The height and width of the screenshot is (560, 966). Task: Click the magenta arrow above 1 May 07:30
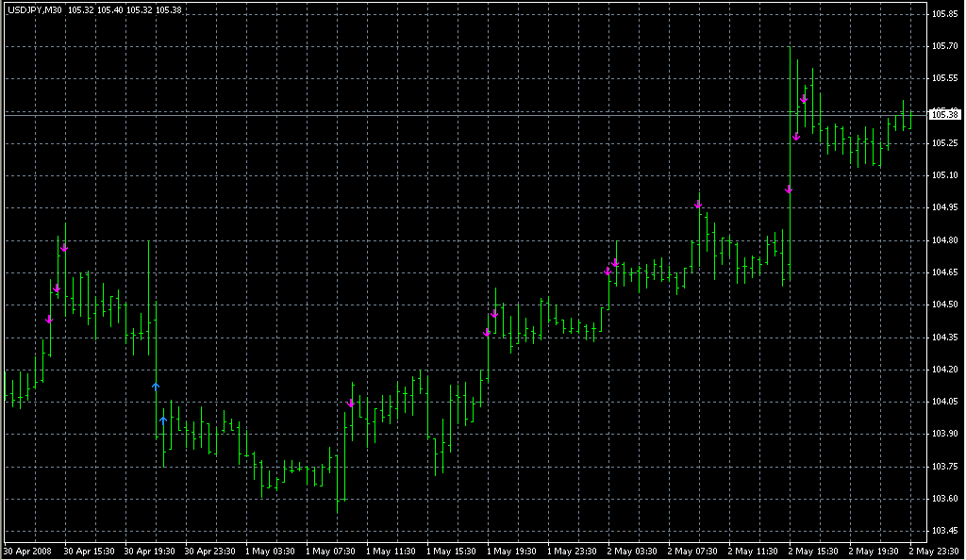pyautogui.click(x=351, y=404)
